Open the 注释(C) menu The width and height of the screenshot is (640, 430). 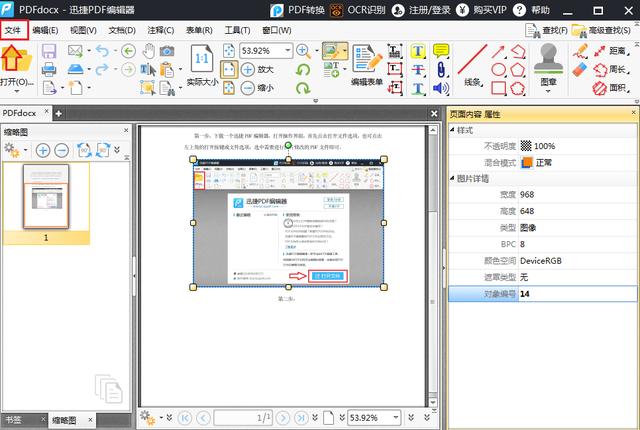tap(160, 30)
